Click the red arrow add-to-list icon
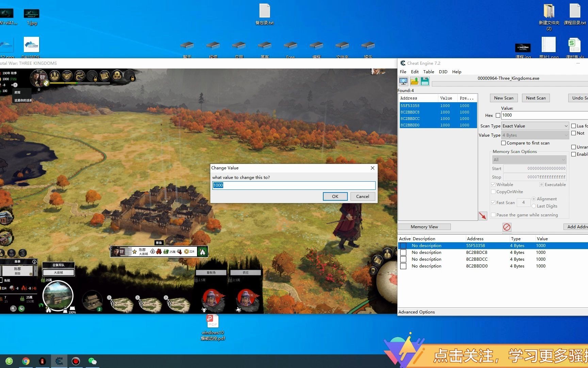This screenshot has height=368, width=588. tap(483, 216)
